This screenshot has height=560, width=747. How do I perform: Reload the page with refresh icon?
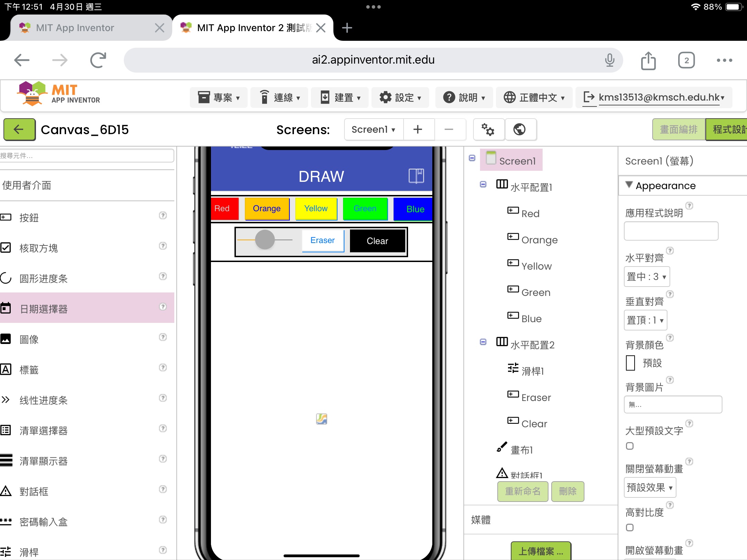[x=98, y=60]
